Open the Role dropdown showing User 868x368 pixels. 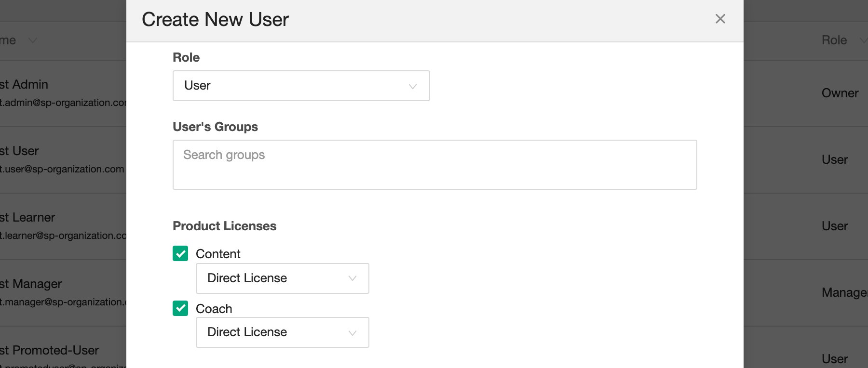coord(301,86)
